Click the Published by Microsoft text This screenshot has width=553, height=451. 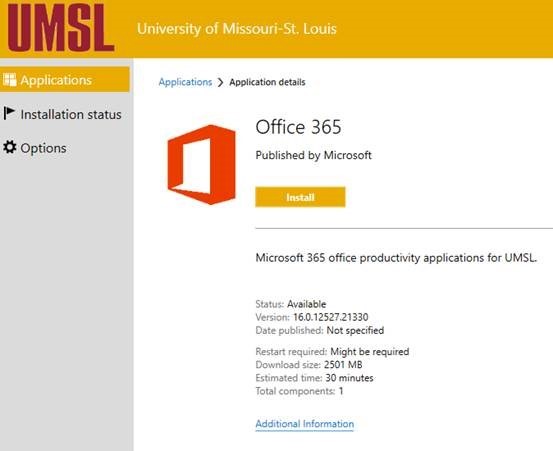(313, 155)
